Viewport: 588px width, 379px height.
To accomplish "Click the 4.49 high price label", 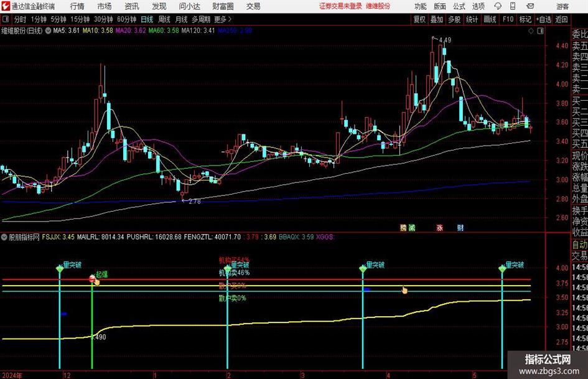I will 445,40.
